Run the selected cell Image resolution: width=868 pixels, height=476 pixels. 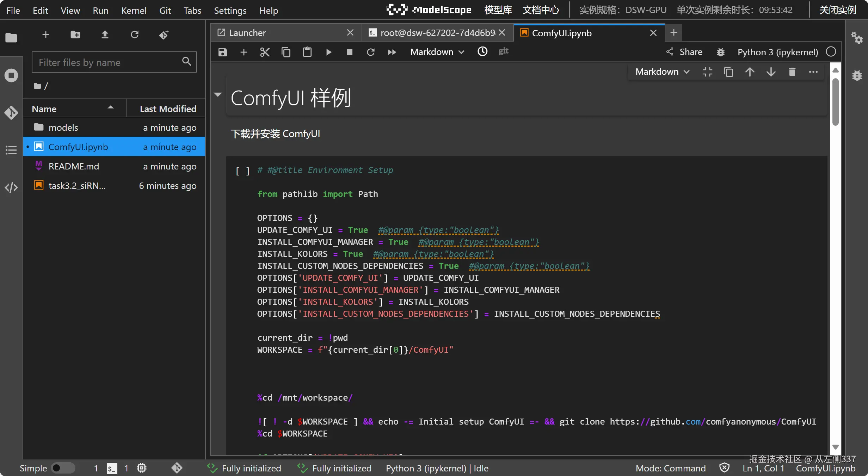point(328,52)
